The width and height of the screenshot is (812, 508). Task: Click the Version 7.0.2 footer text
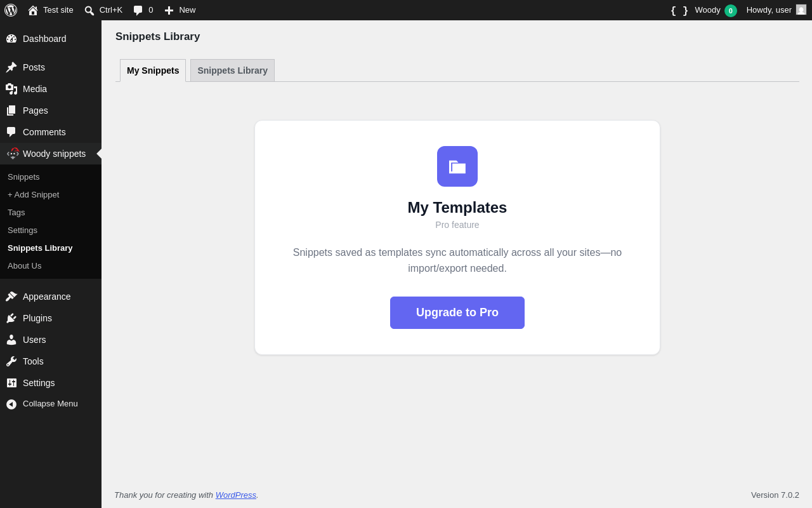pos(775,495)
